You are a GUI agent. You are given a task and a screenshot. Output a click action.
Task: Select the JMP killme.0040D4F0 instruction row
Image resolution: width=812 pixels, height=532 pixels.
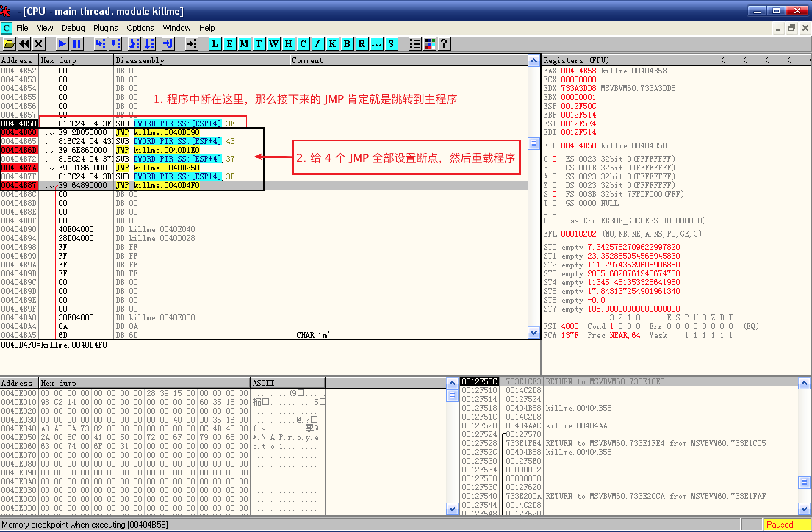click(158, 185)
